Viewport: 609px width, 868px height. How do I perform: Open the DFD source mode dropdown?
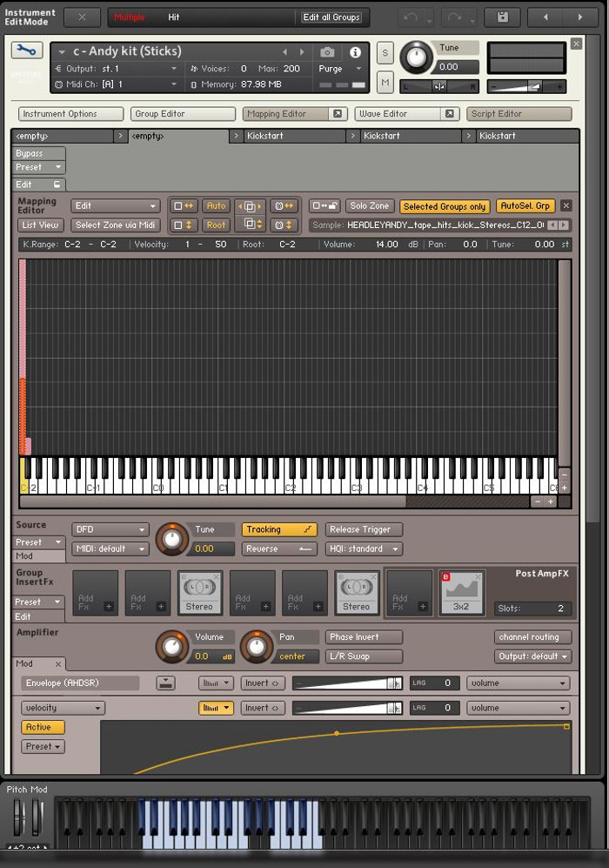tap(110, 530)
